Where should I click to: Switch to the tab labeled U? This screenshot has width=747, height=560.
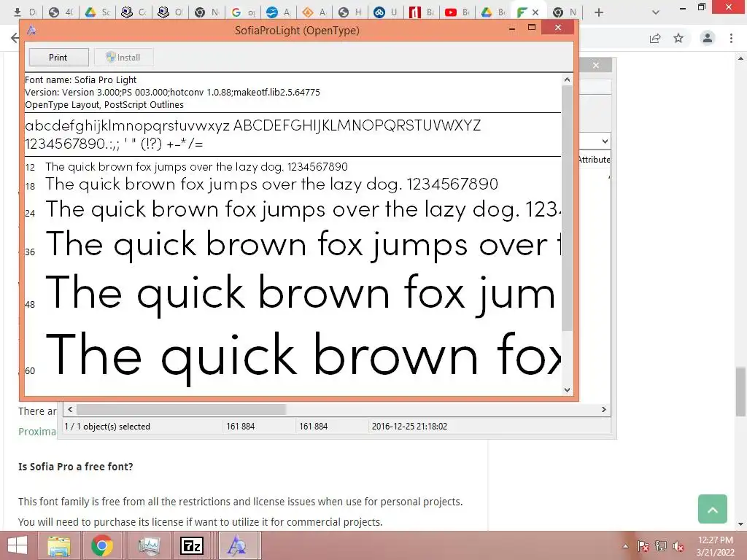386,12
